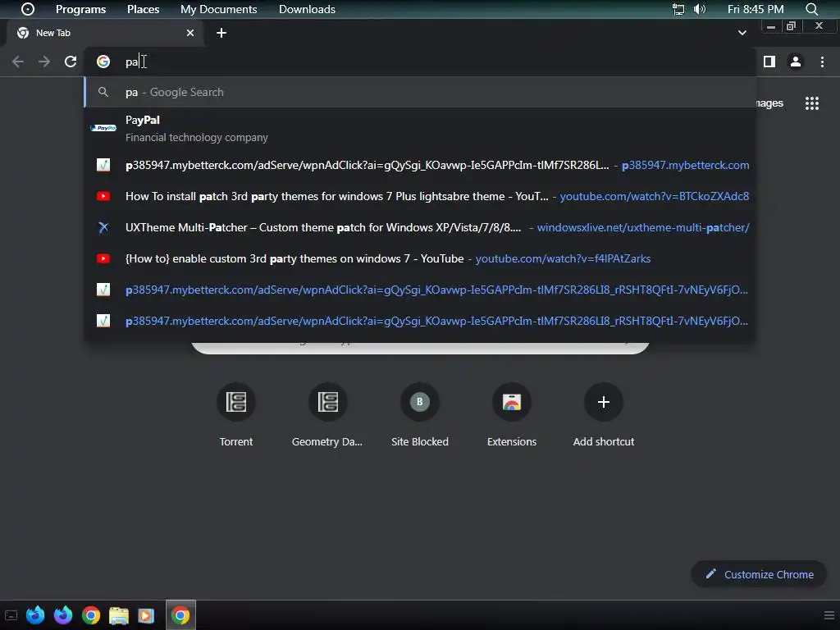Select the New Tab tab
The height and width of the screenshot is (630, 840).
[106, 33]
